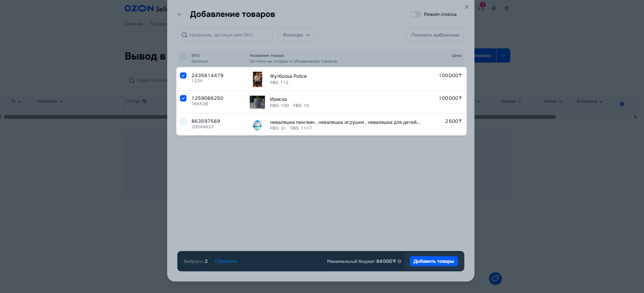Screen dimensions: 644x293
Task: Click the SKU 1259066250 text
Action: point(207,98)
